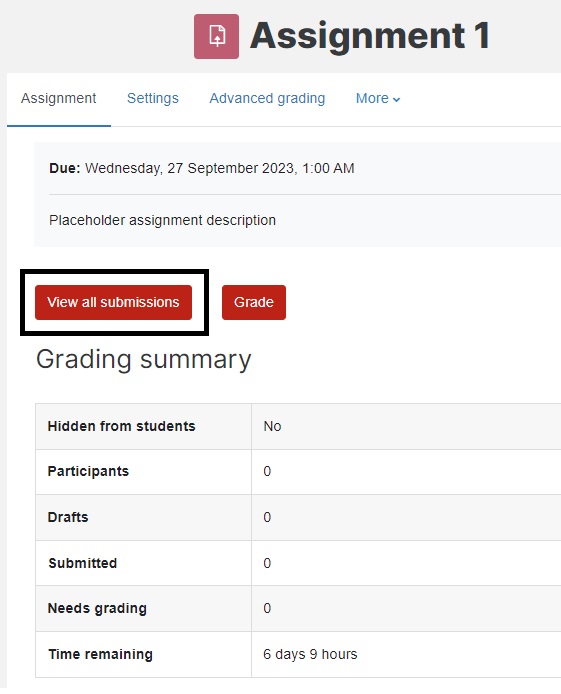Select the Submitted row label

pos(83,563)
